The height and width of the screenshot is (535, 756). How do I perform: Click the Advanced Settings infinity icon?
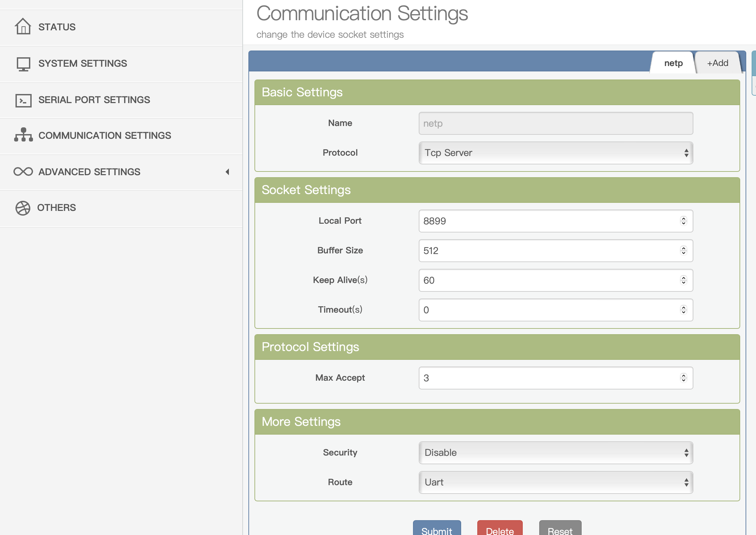click(23, 172)
